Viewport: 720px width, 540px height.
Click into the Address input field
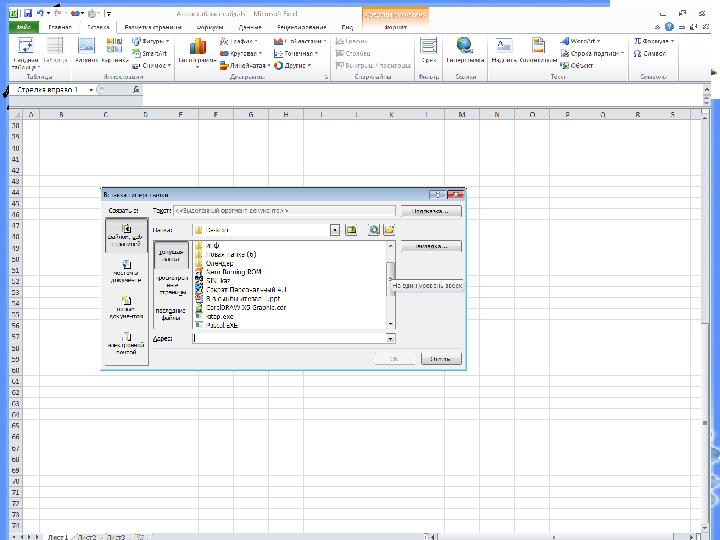[288, 338]
